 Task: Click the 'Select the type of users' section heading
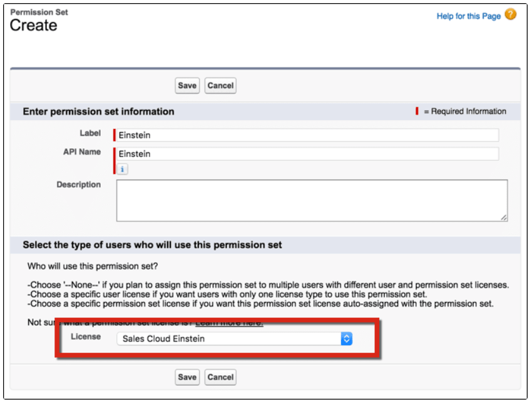(152, 245)
